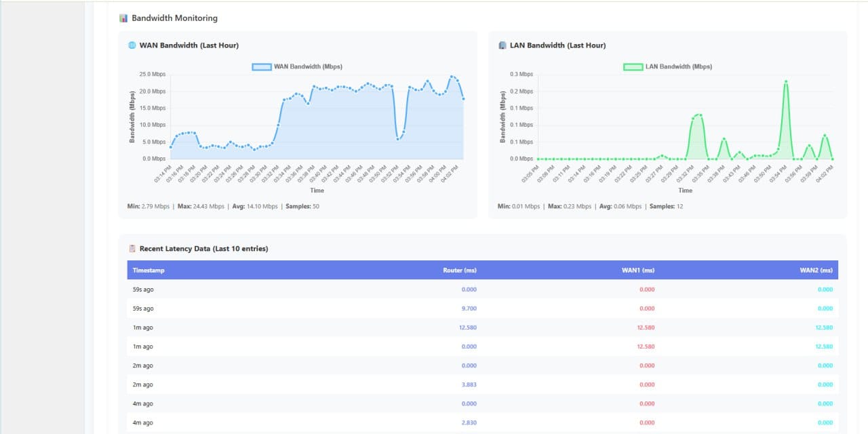Image resolution: width=868 pixels, height=434 pixels.
Task: Select the 3.883 Router latency cell
Action: click(x=469, y=384)
